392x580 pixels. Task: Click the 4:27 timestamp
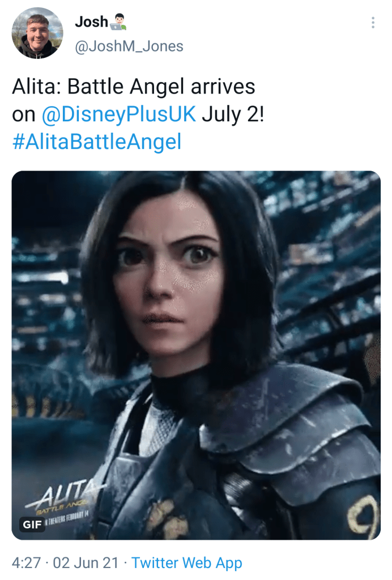(26, 562)
